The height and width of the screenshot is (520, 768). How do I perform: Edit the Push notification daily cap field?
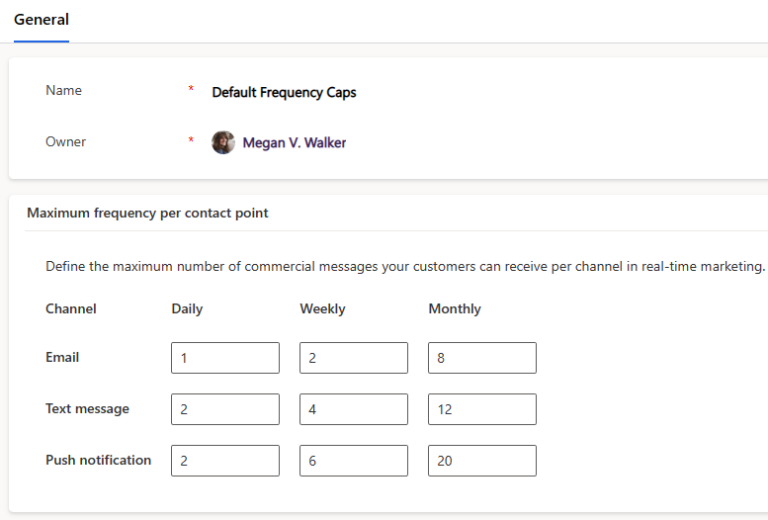(x=225, y=461)
